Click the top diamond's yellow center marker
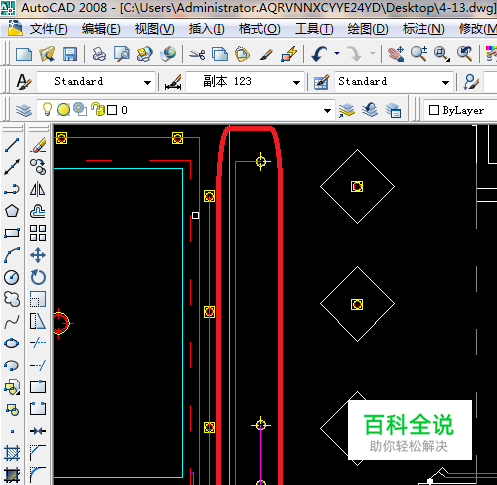This screenshot has height=485, width=497. click(x=357, y=186)
